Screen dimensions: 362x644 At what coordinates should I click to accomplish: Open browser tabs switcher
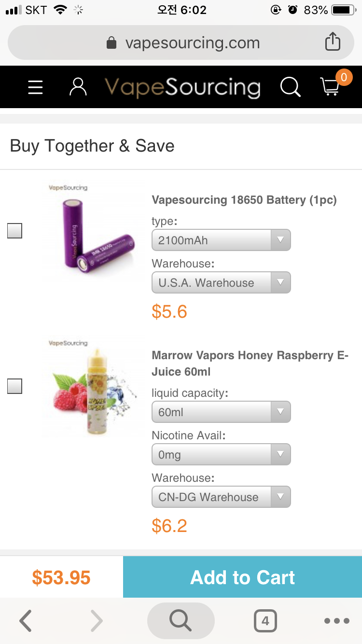coord(265,621)
